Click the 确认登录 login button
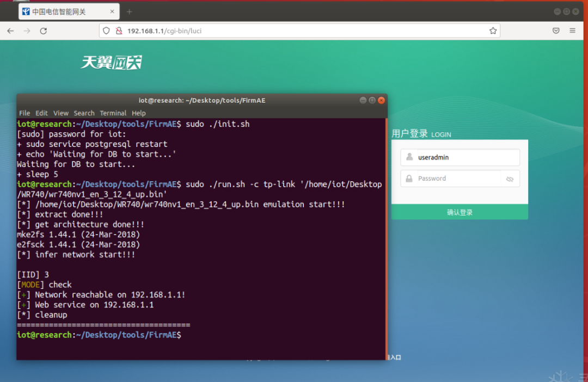 click(460, 212)
